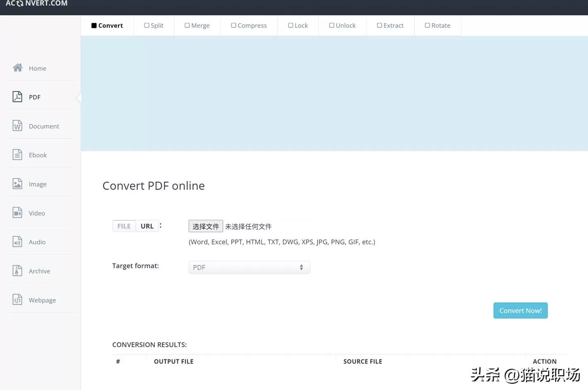Toggle the FILE input mode
Screen dimensions: 588x390
[x=124, y=226]
